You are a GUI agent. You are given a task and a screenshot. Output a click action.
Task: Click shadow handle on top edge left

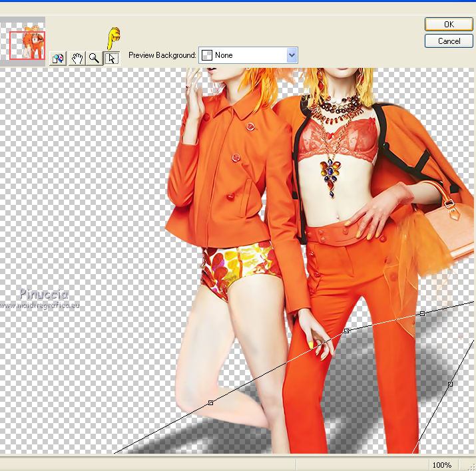click(346, 331)
